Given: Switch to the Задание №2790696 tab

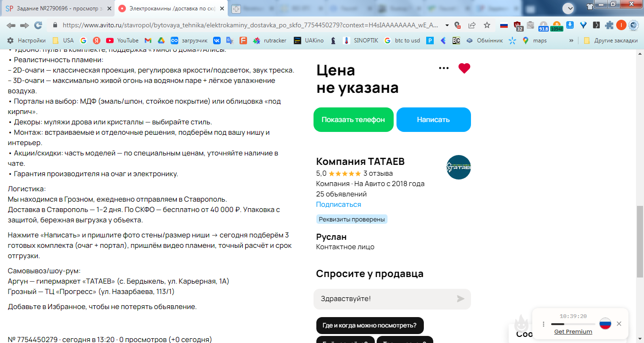Looking at the screenshot, I should click(x=58, y=8).
